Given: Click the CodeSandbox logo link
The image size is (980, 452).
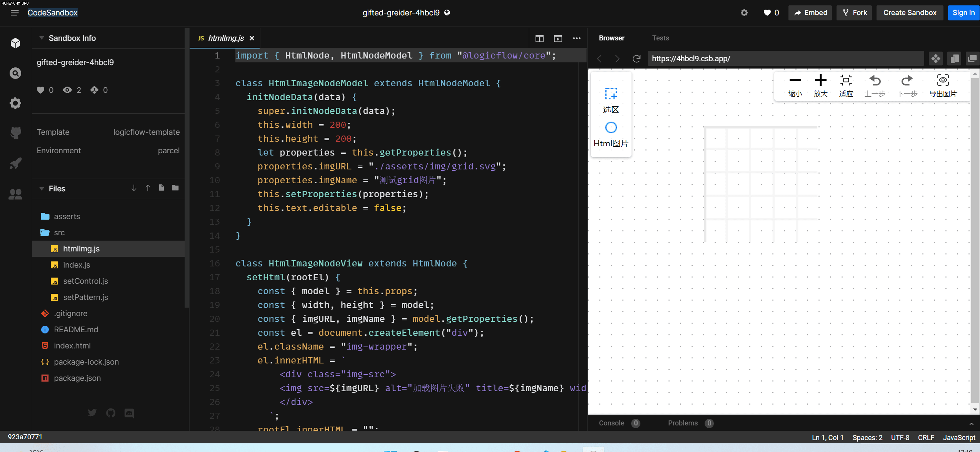Looking at the screenshot, I should [x=52, y=13].
